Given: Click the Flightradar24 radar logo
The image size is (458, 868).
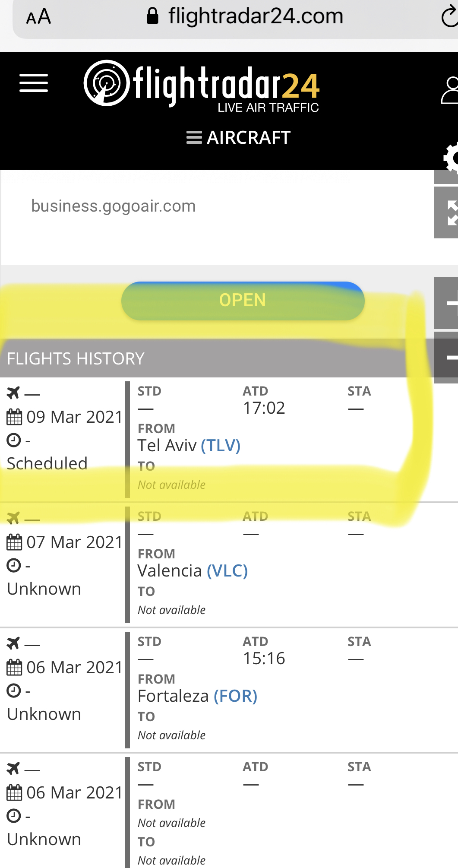Looking at the screenshot, I should [x=106, y=83].
